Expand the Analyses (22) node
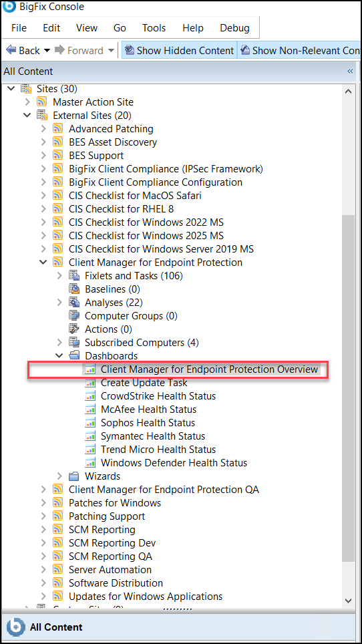 coord(59,302)
